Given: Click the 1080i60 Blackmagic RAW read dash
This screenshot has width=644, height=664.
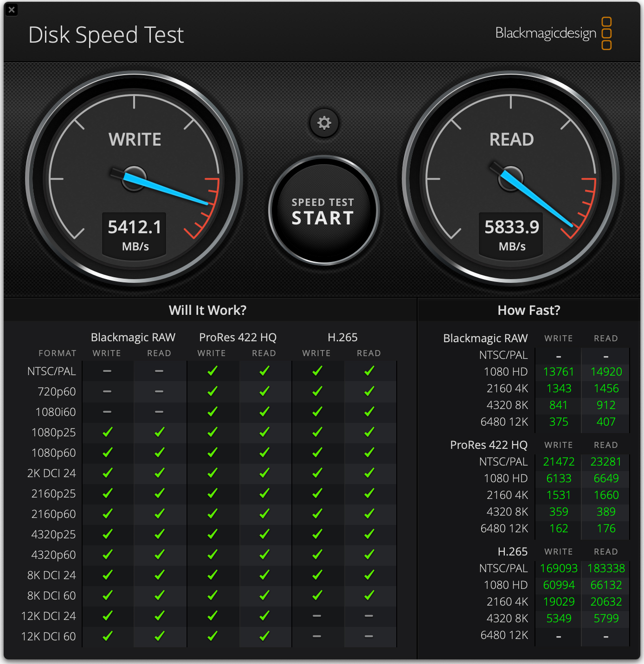Looking at the screenshot, I should (x=159, y=412).
